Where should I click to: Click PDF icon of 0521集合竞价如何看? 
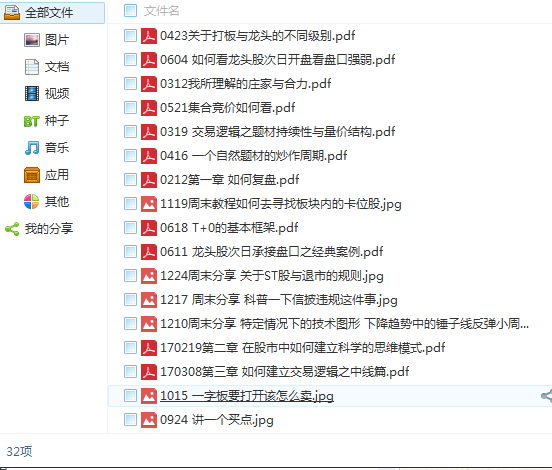[x=149, y=108]
